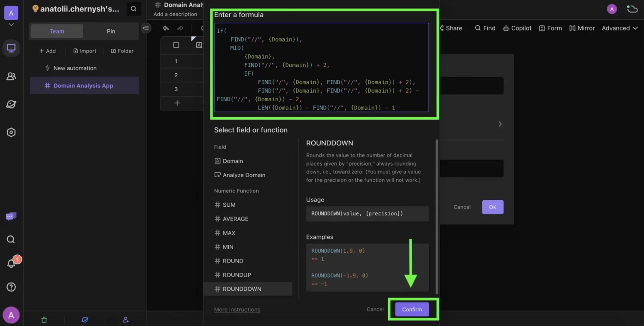Open the Help question mark icon
This screenshot has height=326, width=644.
click(x=11, y=287)
